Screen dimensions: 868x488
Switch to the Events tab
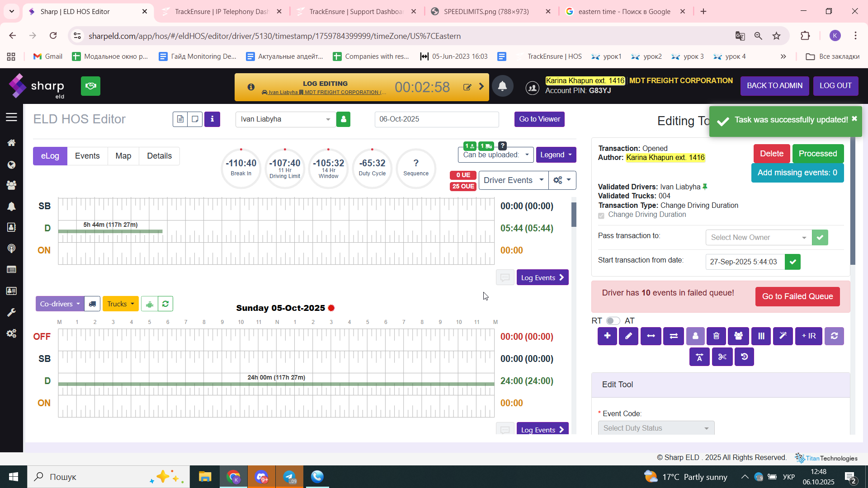tap(87, 156)
